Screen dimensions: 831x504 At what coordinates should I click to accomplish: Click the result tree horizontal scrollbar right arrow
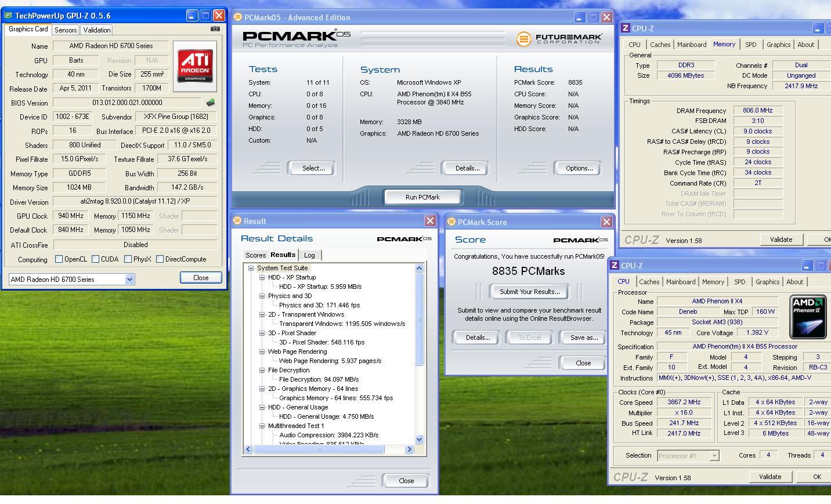click(x=409, y=449)
